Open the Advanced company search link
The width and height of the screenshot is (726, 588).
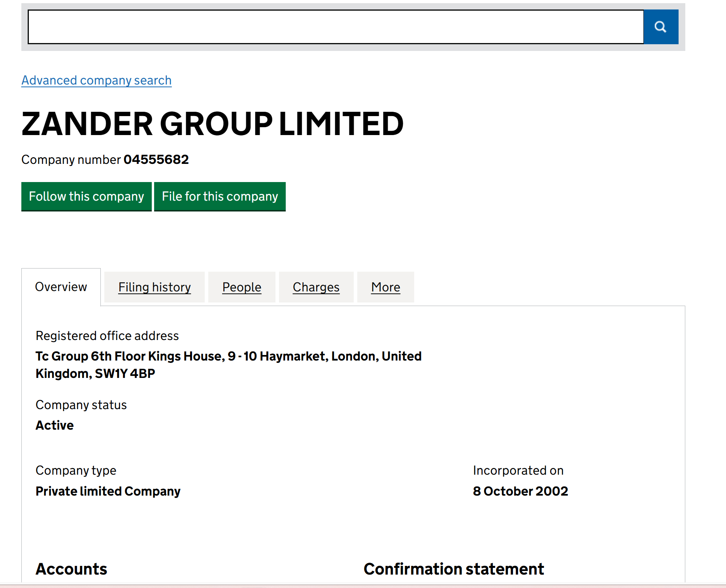(x=96, y=80)
